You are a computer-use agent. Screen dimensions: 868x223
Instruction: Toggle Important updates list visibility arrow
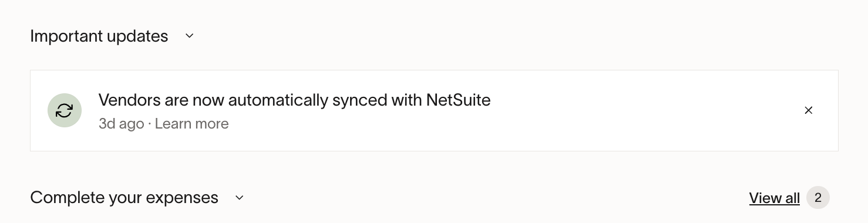(x=189, y=36)
